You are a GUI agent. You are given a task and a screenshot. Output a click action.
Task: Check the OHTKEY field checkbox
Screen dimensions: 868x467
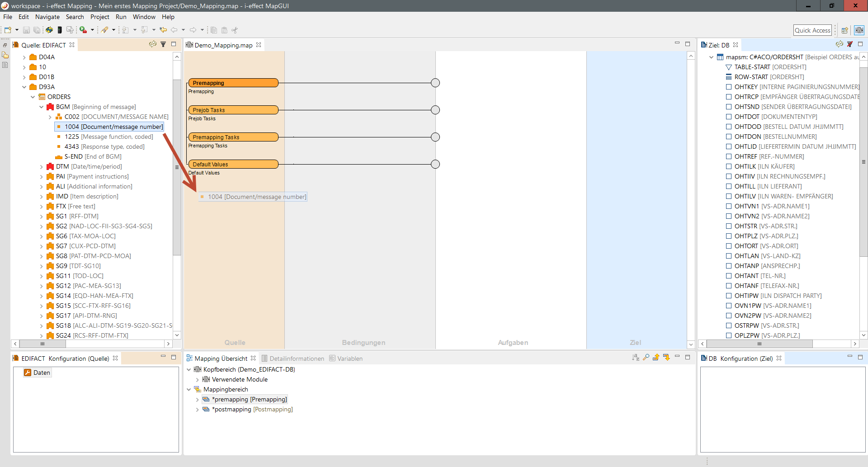(729, 87)
